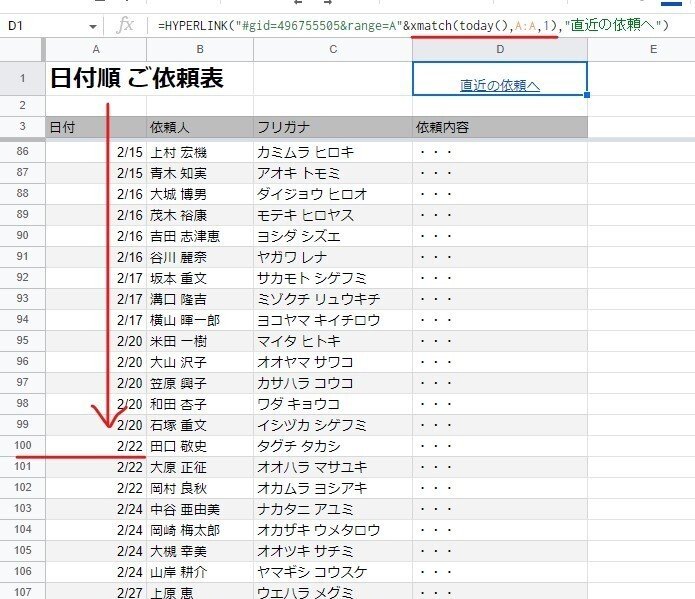Screen dimensions: 695x599
Task: Select cell with name 谷川 麗奈
Action: click(x=200, y=257)
